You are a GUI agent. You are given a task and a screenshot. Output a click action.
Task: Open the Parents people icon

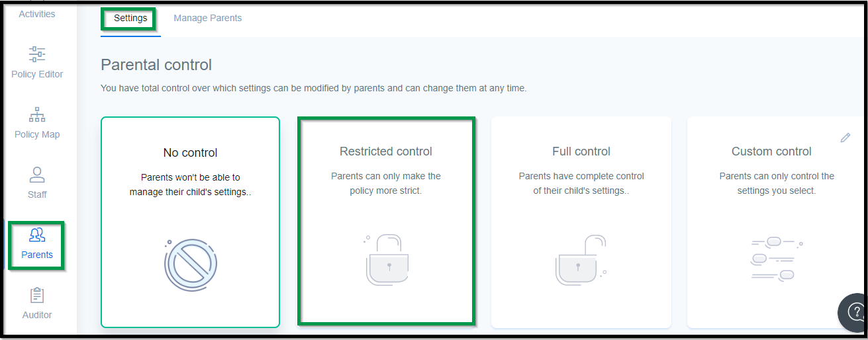(37, 235)
